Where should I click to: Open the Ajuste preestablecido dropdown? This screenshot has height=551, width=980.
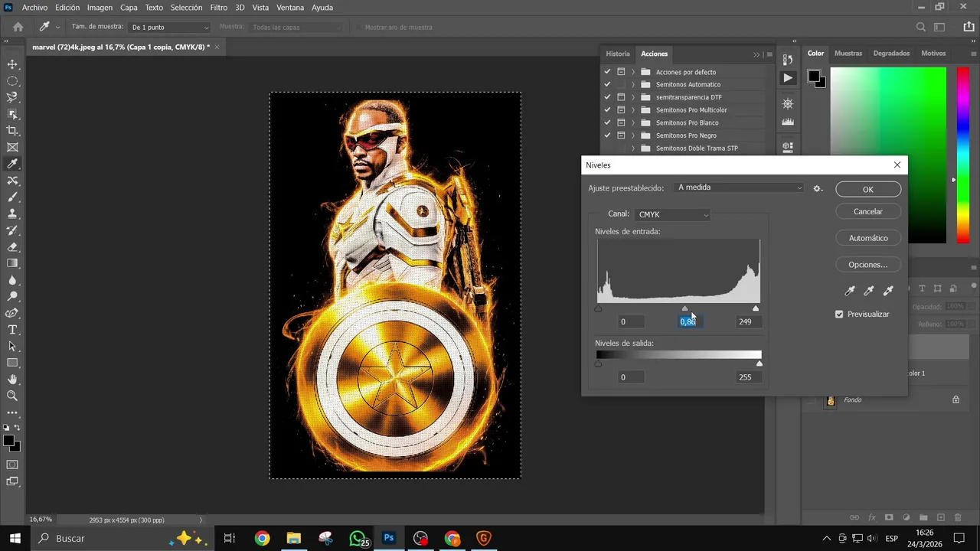740,187
